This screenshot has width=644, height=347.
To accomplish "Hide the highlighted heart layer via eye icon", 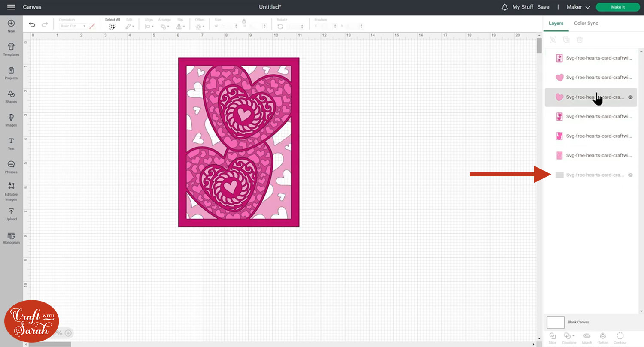I will pyautogui.click(x=630, y=97).
